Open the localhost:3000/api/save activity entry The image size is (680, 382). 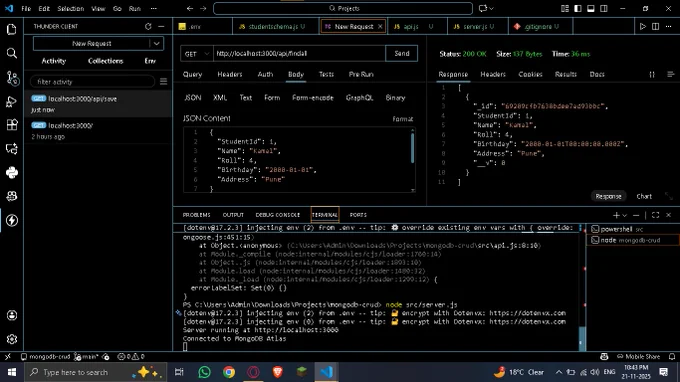[x=98, y=104]
